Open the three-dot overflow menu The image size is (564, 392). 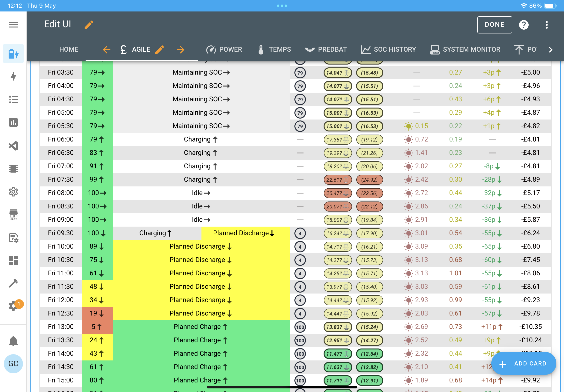point(547,25)
